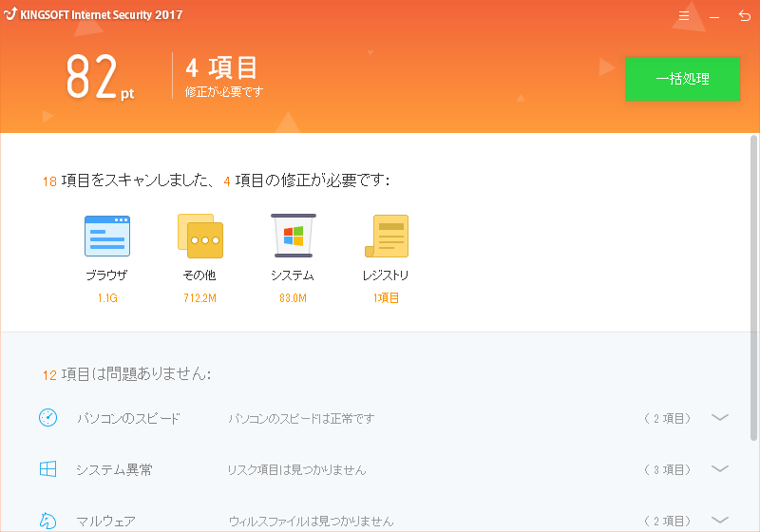The width and height of the screenshot is (760, 532).
Task: Click the 82 pt score
Action: point(100,77)
